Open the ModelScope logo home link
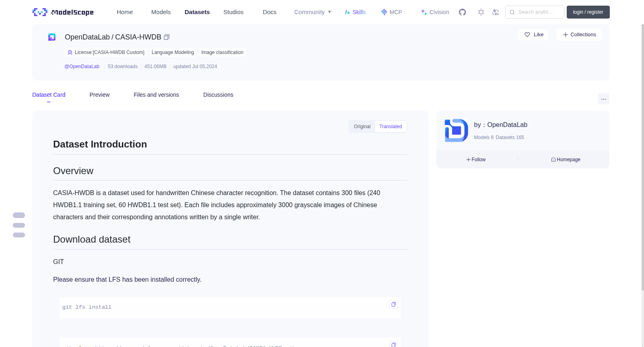Screen dimensions: 644x347 pos(63,12)
